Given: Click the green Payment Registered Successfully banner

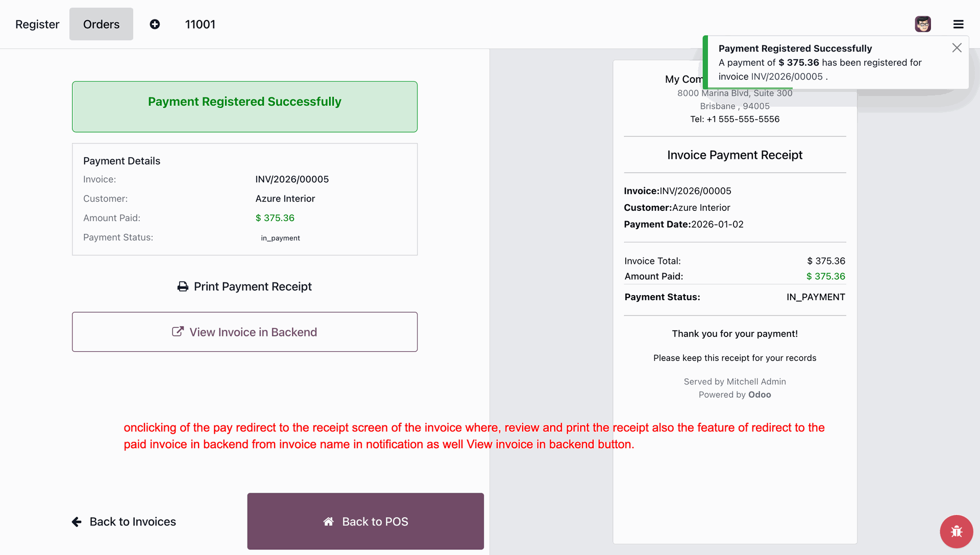Looking at the screenshot, I should click(x=244, y=106).
